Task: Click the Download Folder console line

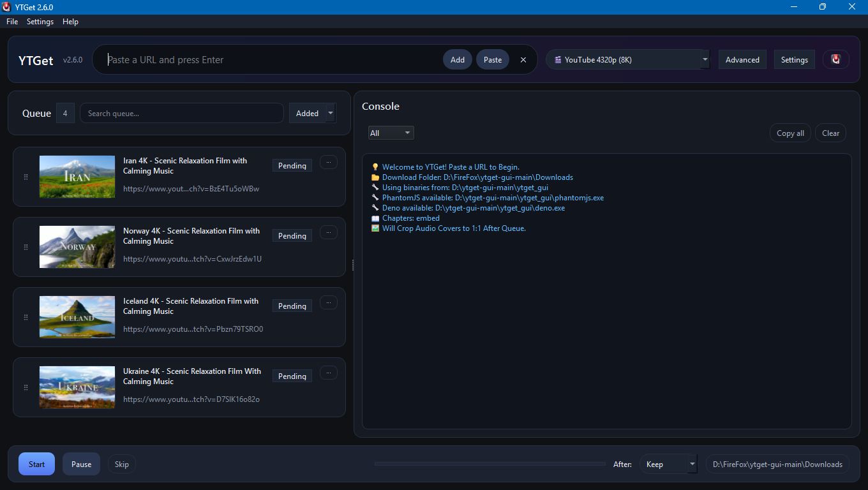Action: pos(472,177)
